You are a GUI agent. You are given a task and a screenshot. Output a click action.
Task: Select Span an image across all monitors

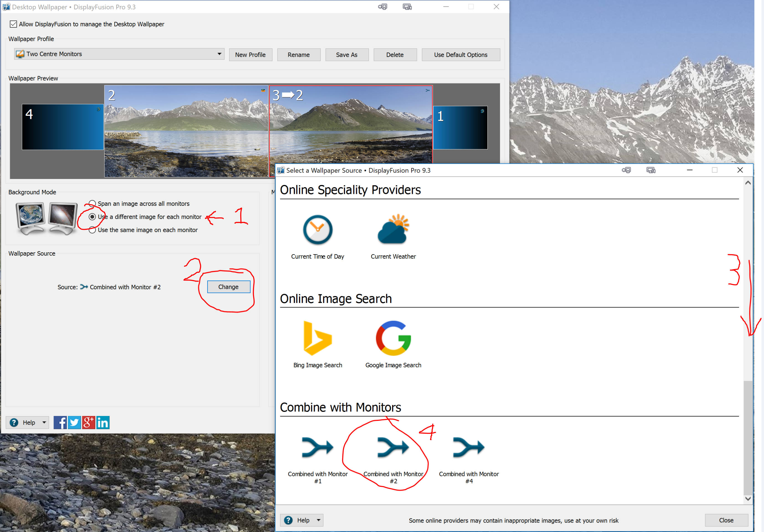[x=93, y=204]
